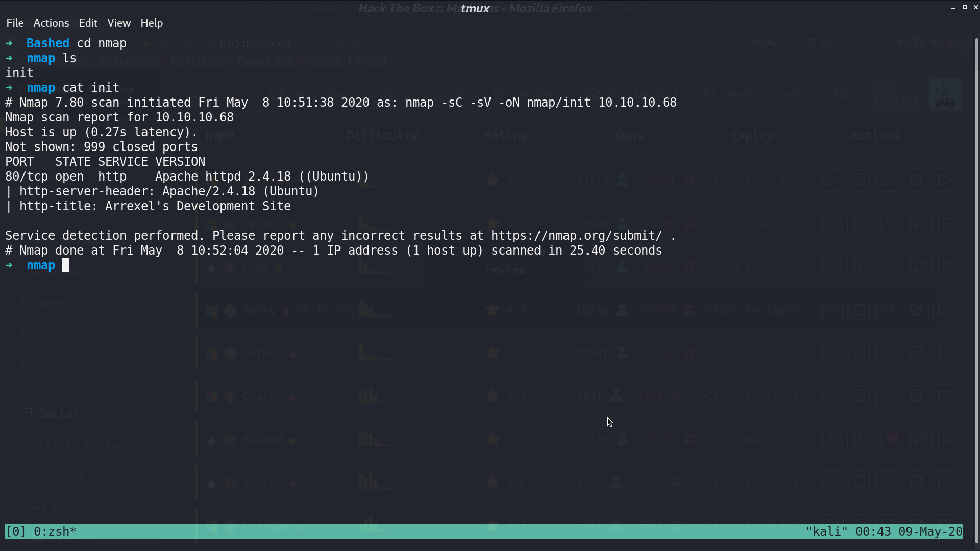The image size is (980, 551).
Task: Open the Help menu
Action: point(152,23)
